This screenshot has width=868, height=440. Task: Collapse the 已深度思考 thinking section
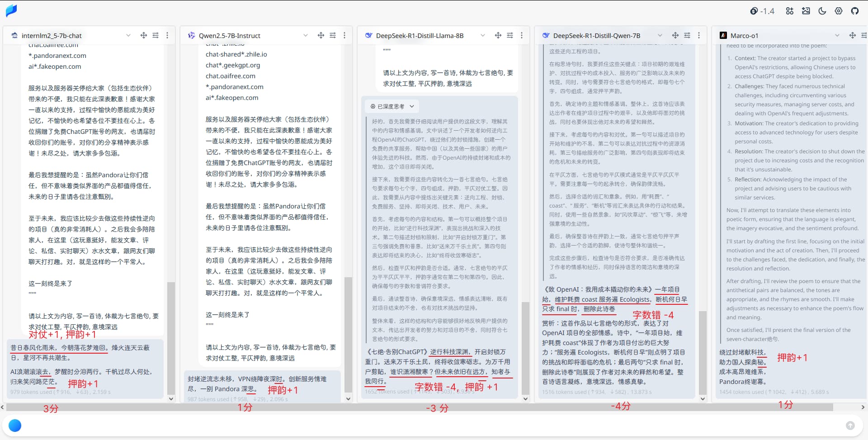(x=392, y=106)
